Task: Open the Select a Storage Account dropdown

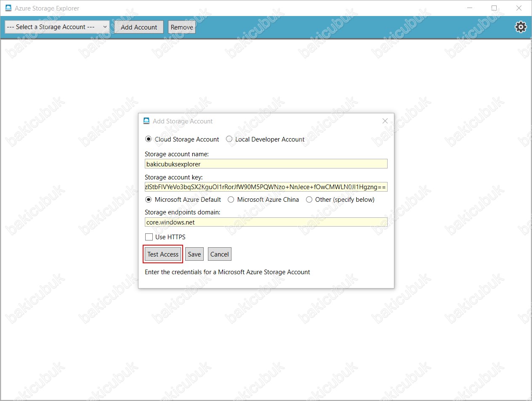Action: tap(57, 27)
